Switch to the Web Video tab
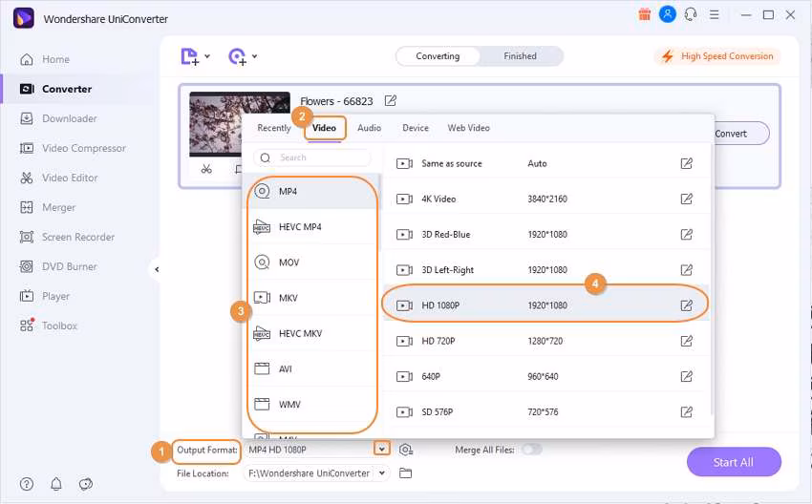812x504 pixels. click(469, 128)
